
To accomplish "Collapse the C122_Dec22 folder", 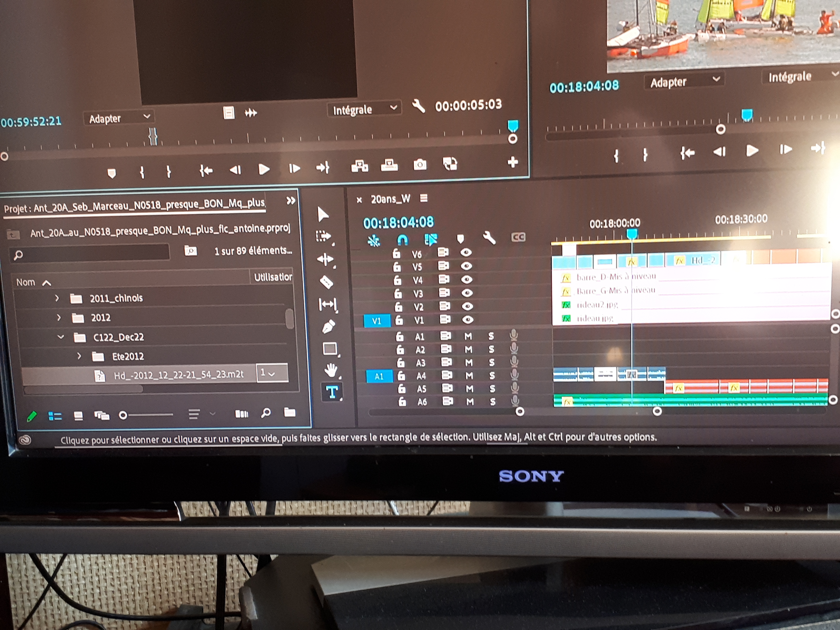I will (60, 337).
